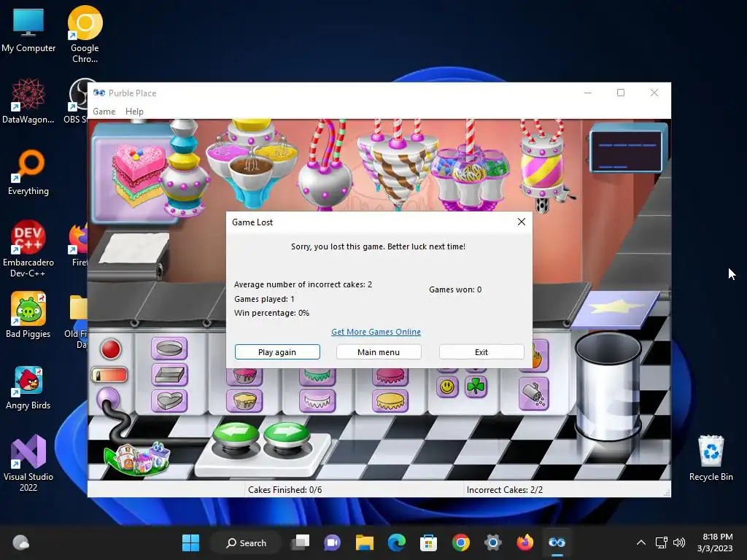Image resolution: width=747 pixels, height=560 pixels.
Task: Click the blue order monitor display
Action: (x=628, y=149)
